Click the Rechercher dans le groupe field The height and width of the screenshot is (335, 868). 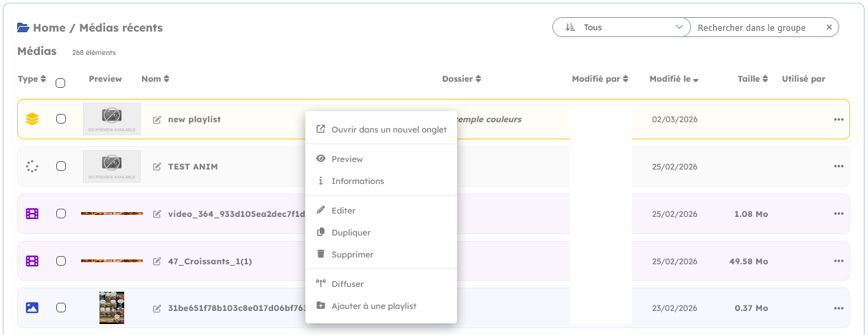[755, 27]
